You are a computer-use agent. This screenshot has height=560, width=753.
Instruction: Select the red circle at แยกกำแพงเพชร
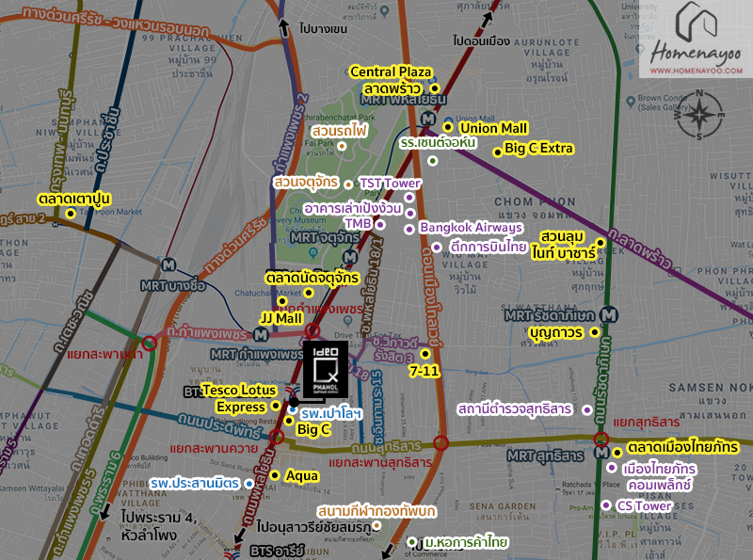pyautogui.click(x=312, y=330)
